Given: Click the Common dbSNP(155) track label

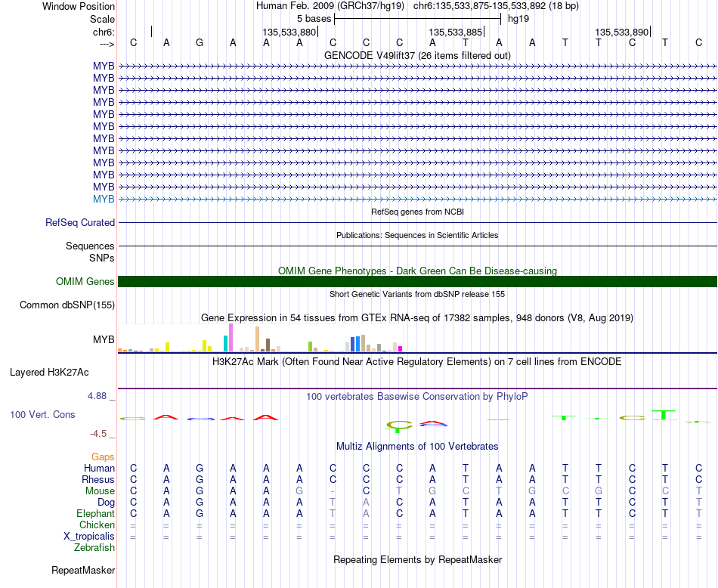Looking at the screenshot, I should point(67,305).
